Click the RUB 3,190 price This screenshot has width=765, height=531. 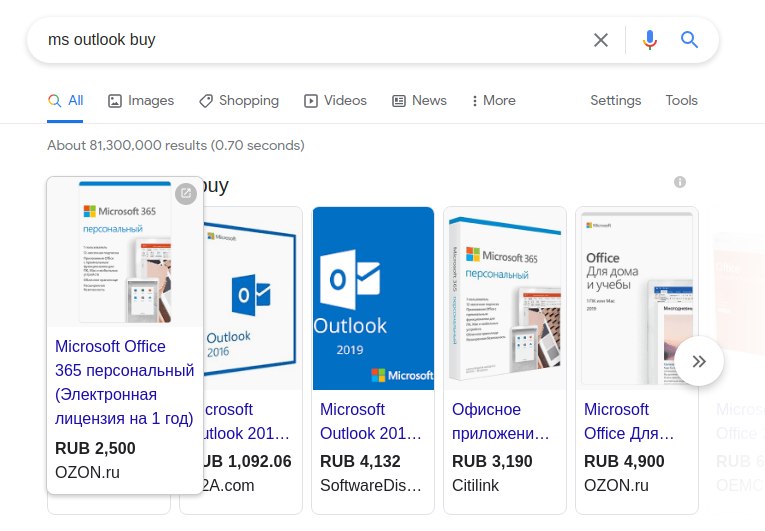[x=492, y=461]
